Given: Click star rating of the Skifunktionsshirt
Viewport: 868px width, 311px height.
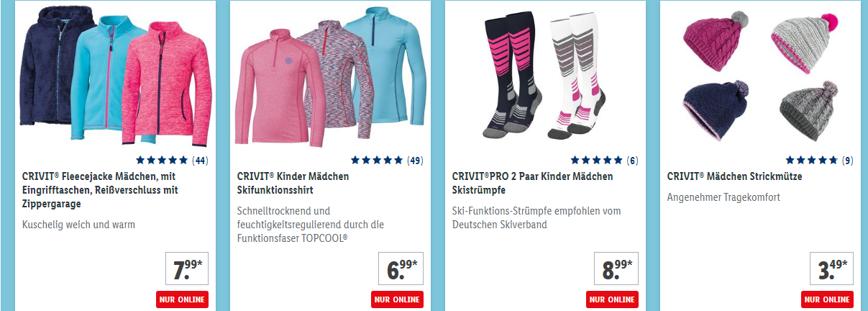Looking at the screenshot, I should click(377, 161).
